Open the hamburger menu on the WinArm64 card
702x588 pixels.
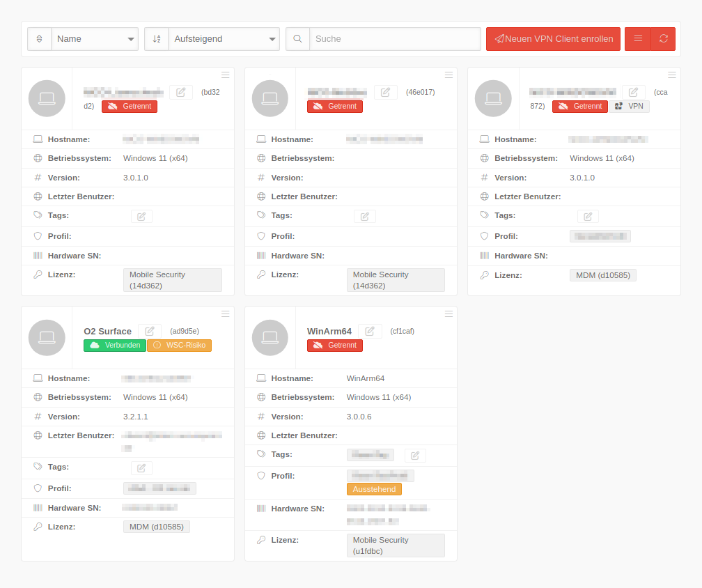[448, 314]
